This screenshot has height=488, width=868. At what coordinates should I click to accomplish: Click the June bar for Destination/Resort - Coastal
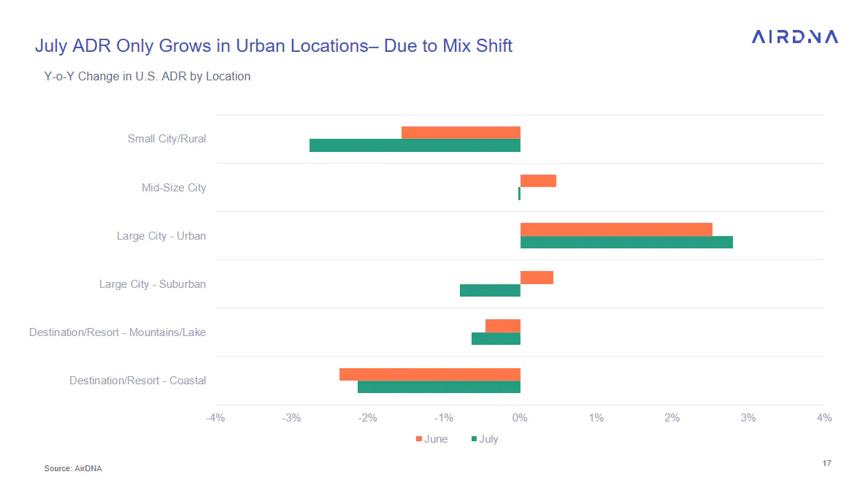[429, 375]
